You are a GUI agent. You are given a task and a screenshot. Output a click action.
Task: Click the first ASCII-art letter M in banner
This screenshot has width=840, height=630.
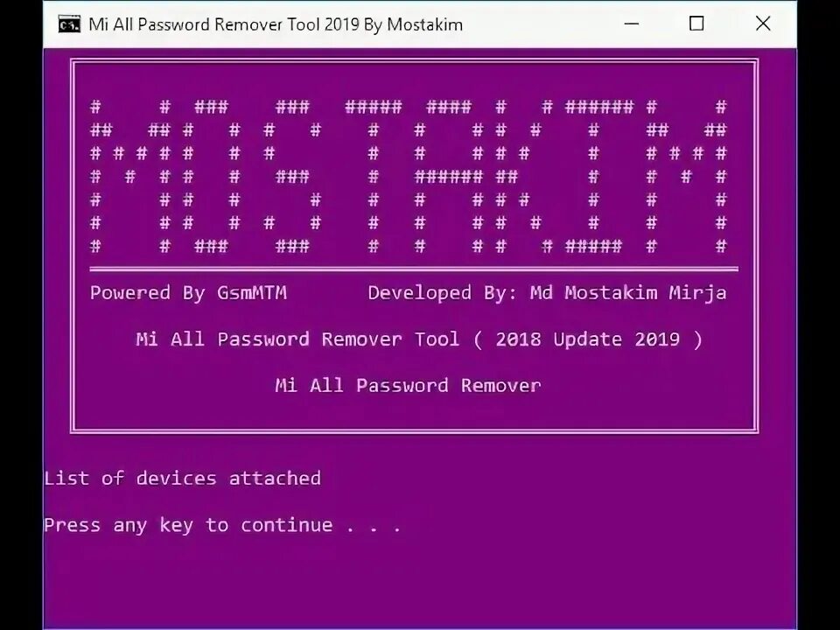pos(130,176)
